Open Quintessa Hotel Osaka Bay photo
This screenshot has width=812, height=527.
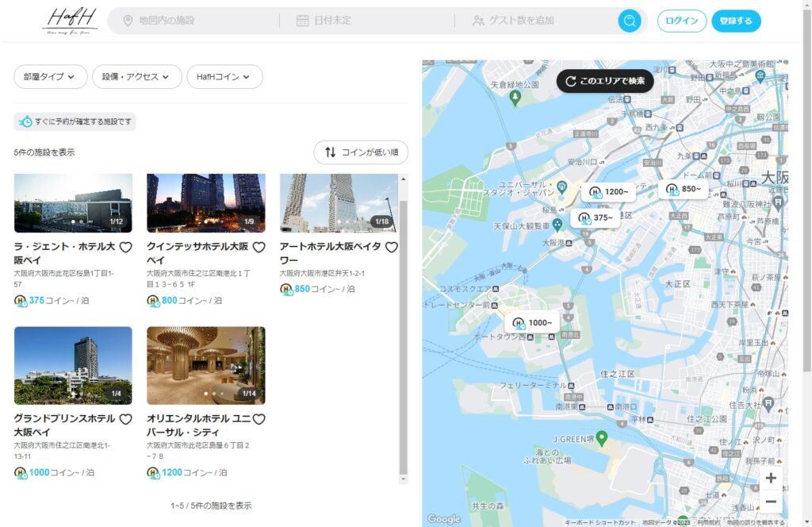(x=206, y=203)
